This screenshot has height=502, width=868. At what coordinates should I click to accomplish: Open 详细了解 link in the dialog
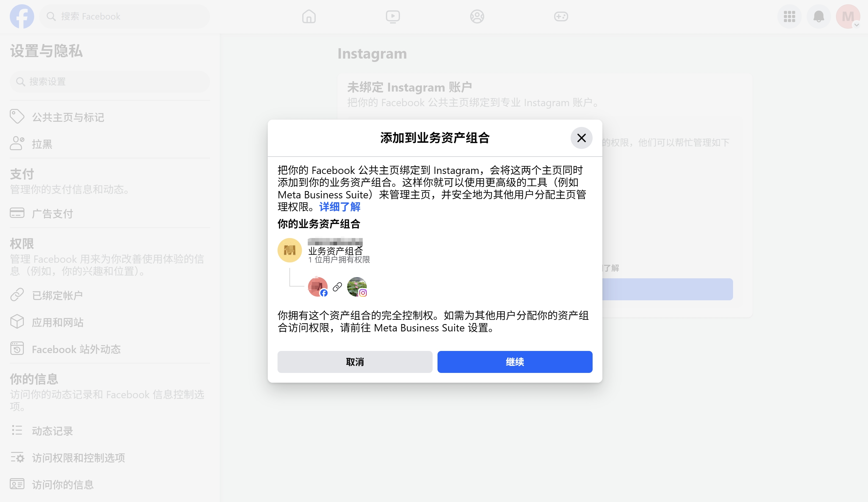339,207
